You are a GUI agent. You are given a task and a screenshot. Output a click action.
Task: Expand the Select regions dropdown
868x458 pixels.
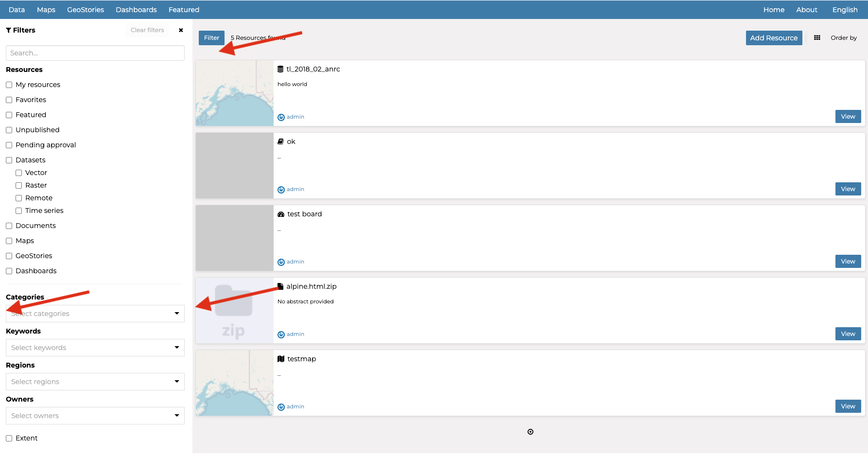click(95, 382)
